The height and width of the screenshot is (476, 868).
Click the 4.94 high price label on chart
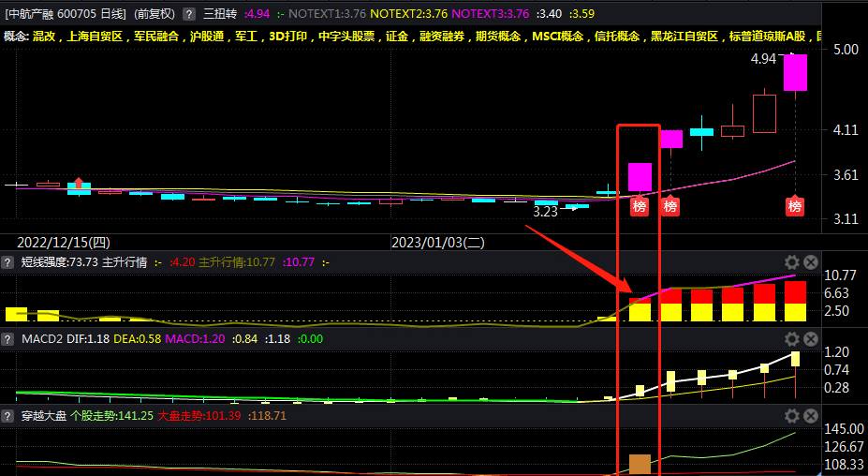[x=763, y=58]
